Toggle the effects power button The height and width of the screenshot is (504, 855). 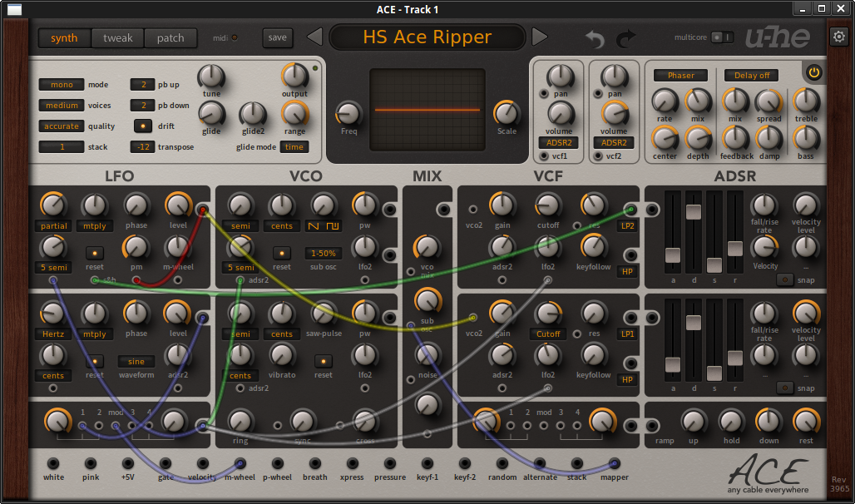tap(814, 72)
